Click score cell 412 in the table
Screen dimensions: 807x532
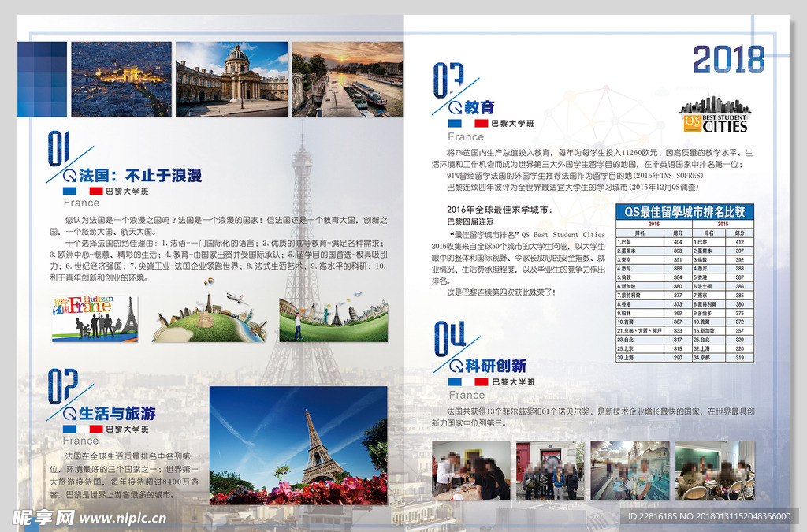tap(739, 242)
